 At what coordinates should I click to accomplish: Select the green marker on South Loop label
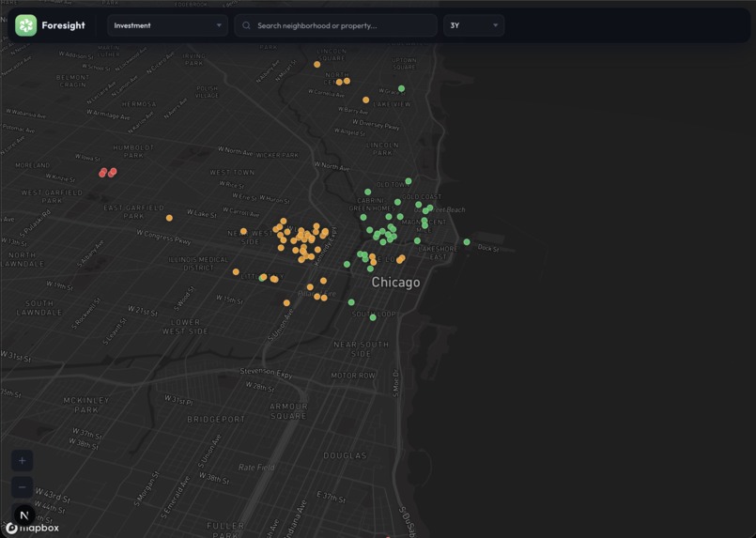373,317
